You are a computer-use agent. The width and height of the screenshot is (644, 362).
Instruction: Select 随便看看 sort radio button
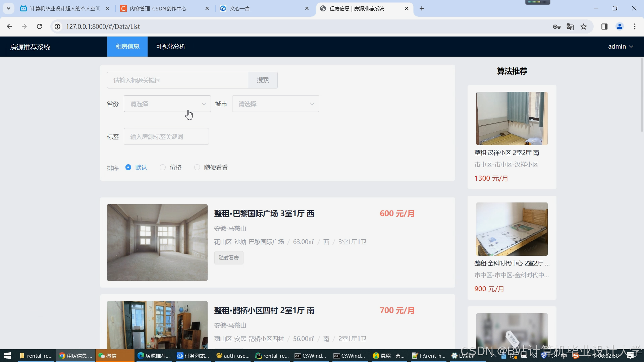[x=197, y=167]
